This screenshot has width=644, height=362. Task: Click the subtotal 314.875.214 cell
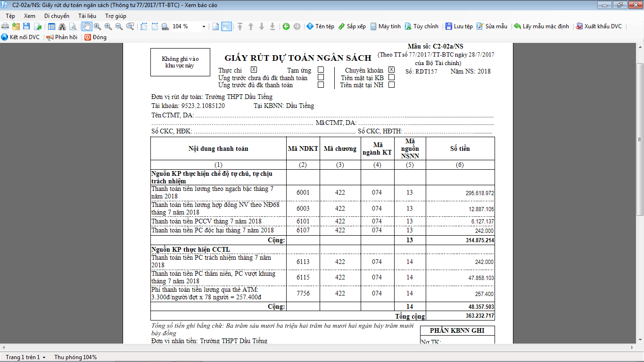pos(460,240)
